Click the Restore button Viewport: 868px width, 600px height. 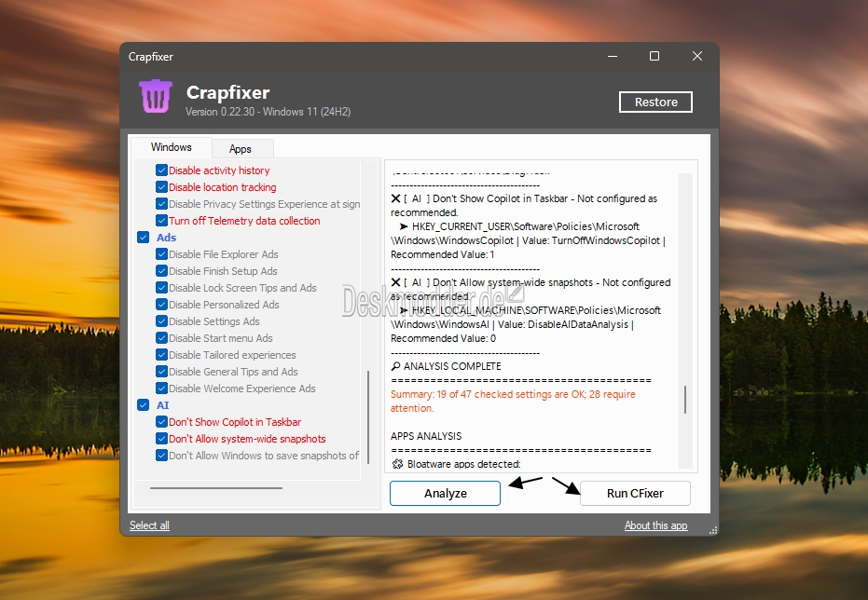656,102
